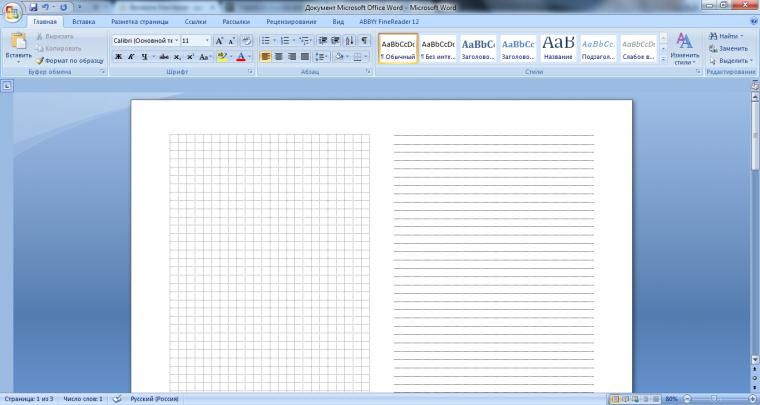This screenshot has width=760, height=405.
Task: Click the sort A-Z icon in Абзац
Action: 349,40
